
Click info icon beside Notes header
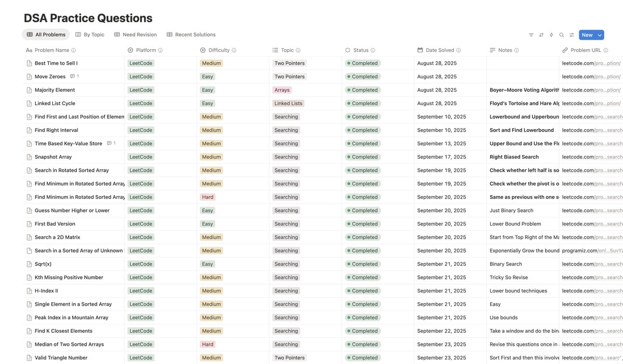pos(517,50)
